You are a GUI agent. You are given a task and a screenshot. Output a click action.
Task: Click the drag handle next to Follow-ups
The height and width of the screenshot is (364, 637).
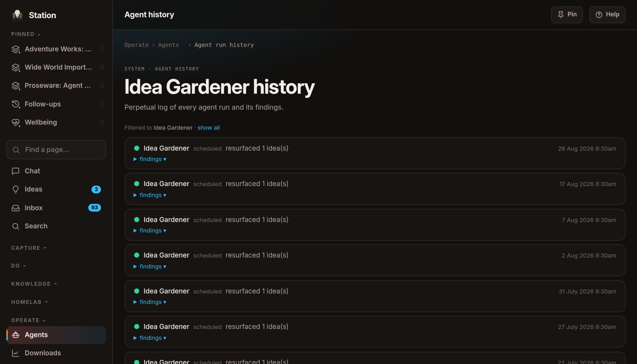pos(102,104)
